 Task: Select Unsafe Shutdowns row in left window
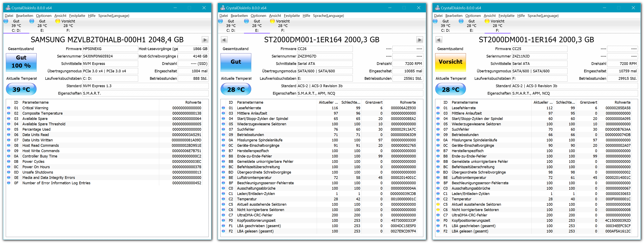105,172
